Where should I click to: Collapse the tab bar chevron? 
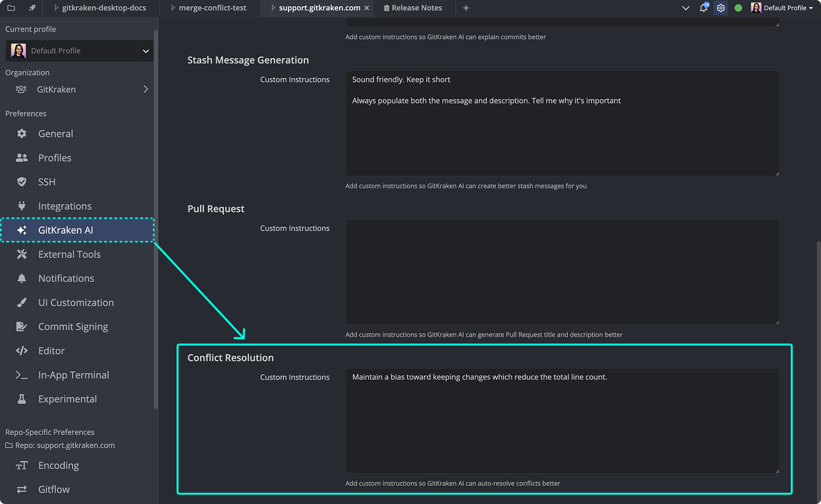tap(686, 8)
